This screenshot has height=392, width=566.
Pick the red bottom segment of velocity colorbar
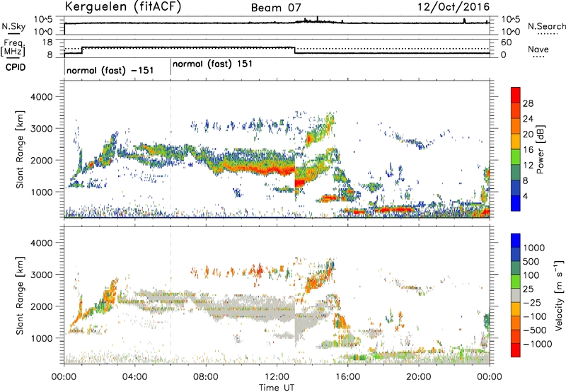pos(516,350)
